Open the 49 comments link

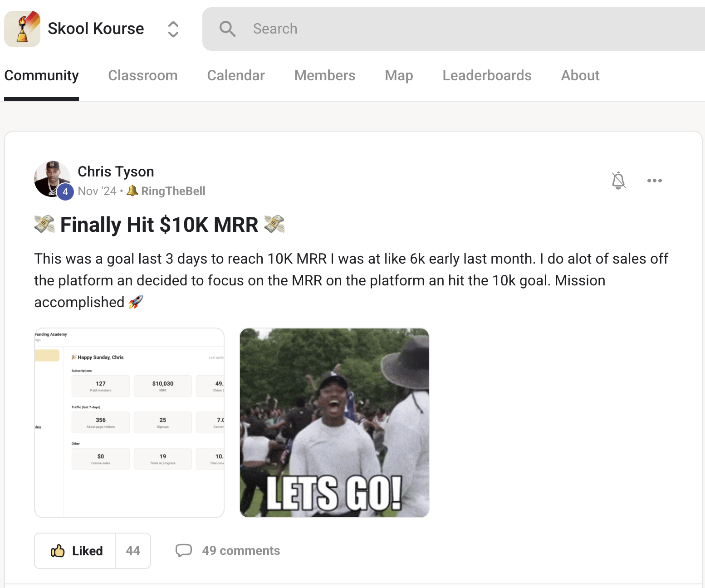click(x=241, y=550)
